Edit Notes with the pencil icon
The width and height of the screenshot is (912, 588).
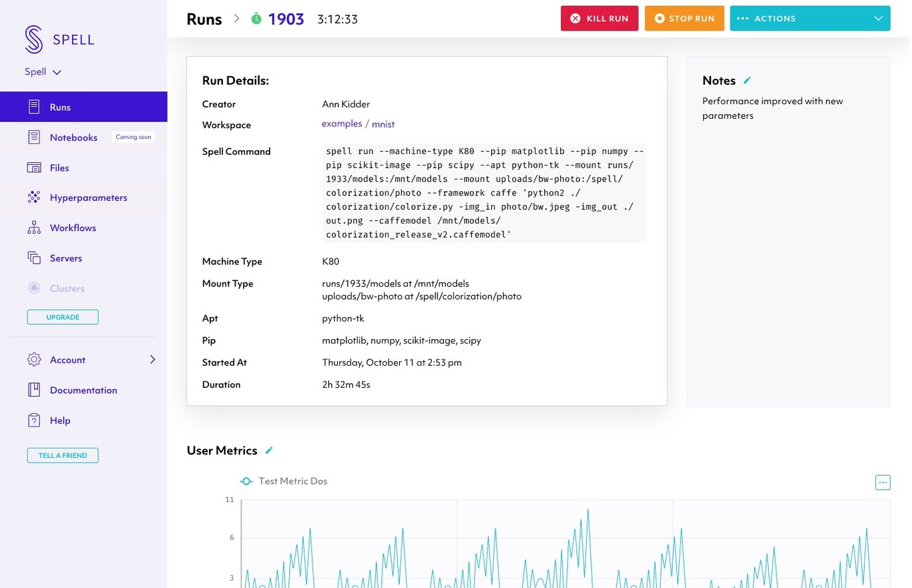(747, 81)
